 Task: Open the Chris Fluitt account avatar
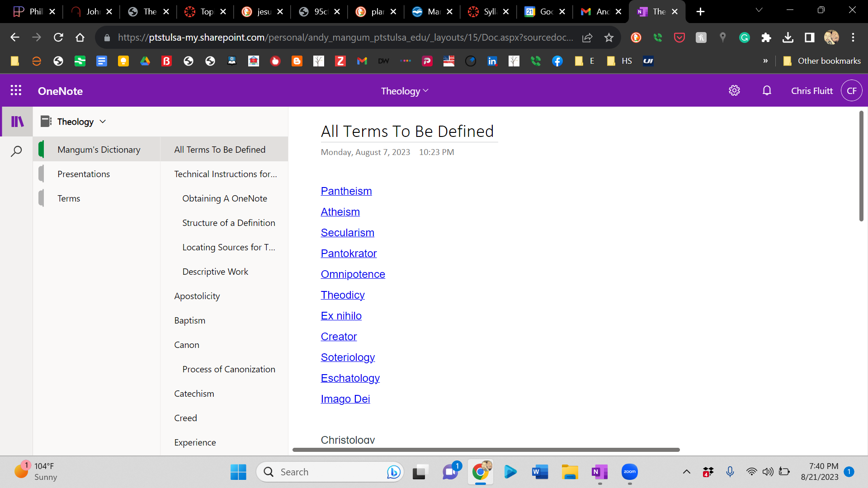tap(851, 91)
